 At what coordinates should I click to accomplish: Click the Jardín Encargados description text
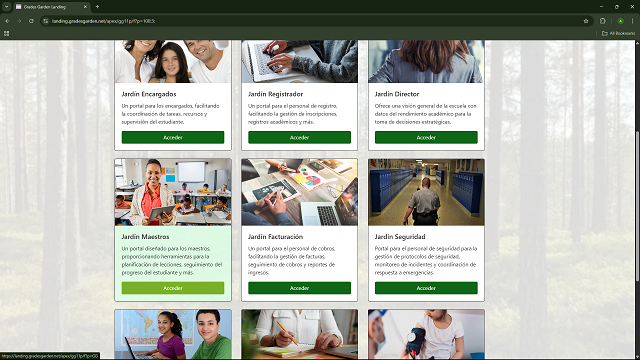point(171,114)
